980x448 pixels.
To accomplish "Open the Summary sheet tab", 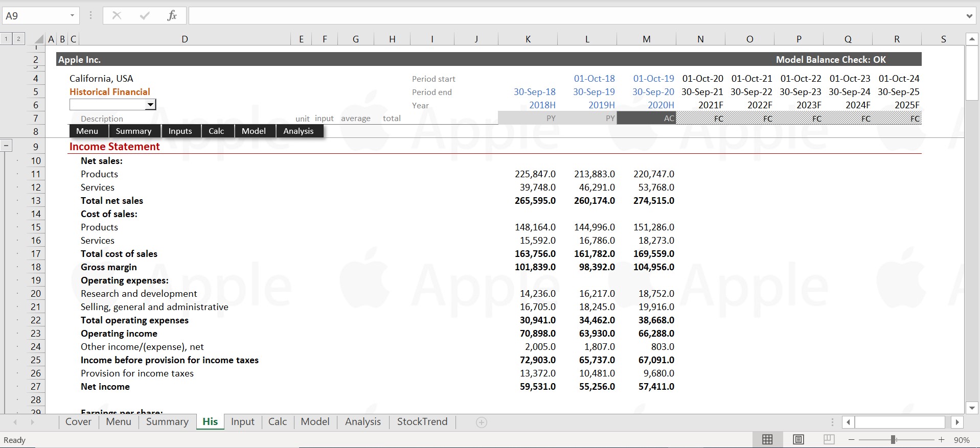I will pyautogui.click(x=167, y=422).
